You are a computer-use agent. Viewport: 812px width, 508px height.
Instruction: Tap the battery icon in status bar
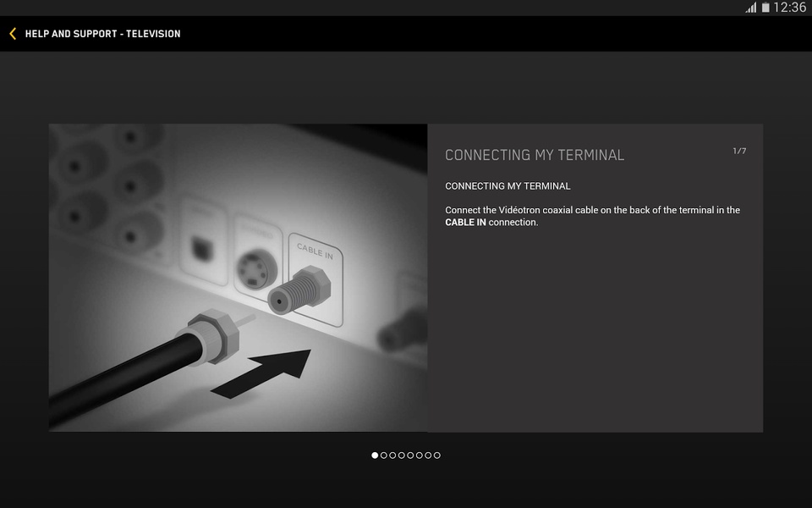(x=765, y=8)
